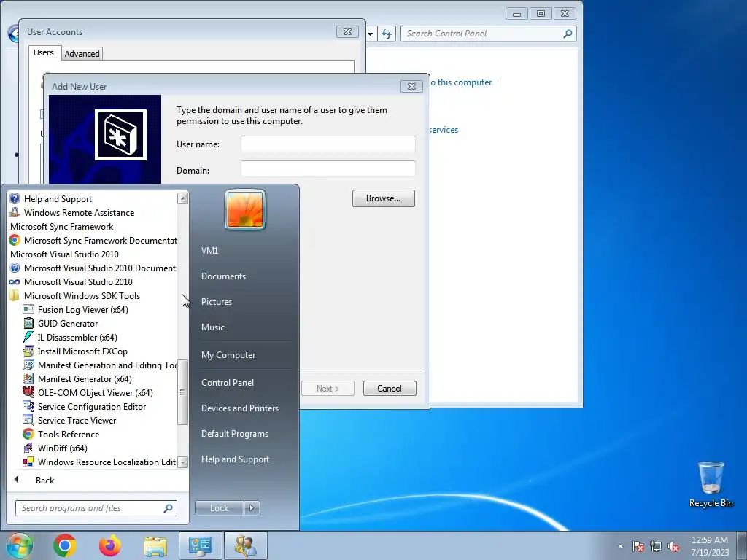The height and width of the screenshot is (560, 747).
Task: Click the Windows Start orb
Action: point(20,545)
